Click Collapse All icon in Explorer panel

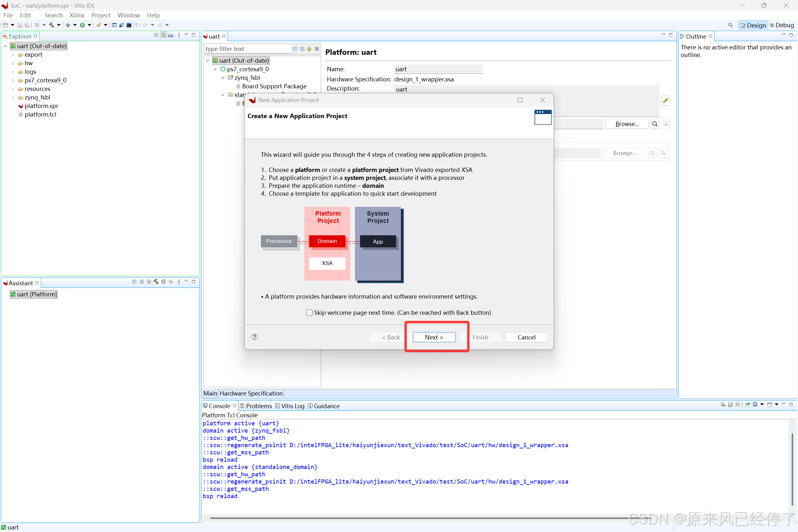click(156, 35)
